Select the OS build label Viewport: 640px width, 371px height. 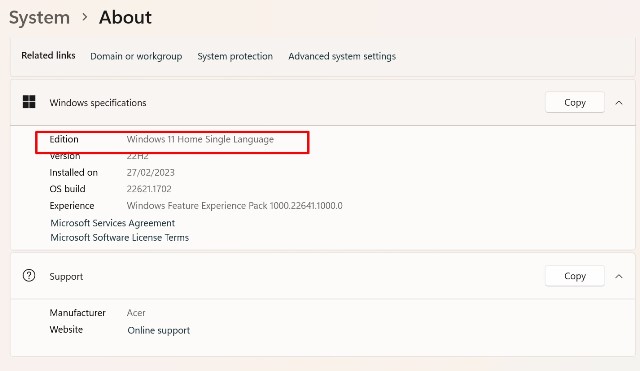67,189
